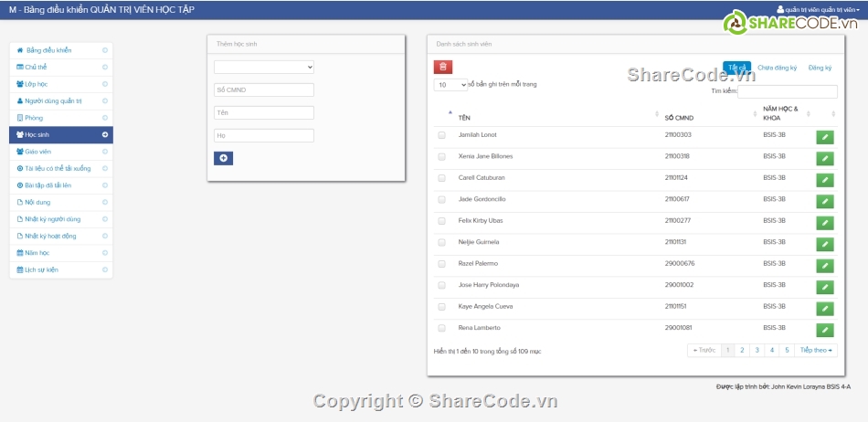The width and height of the screenshot is (868, 422).
Task: Check the box for Kaye Angela Cueva
Action: click(442, 306)
